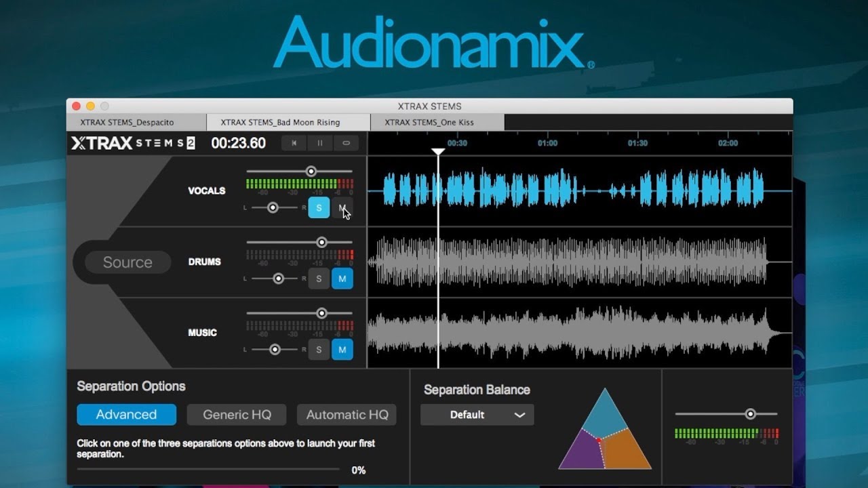Click the Source button
This screenshot has height=488, width=868.
coord(127,262)
